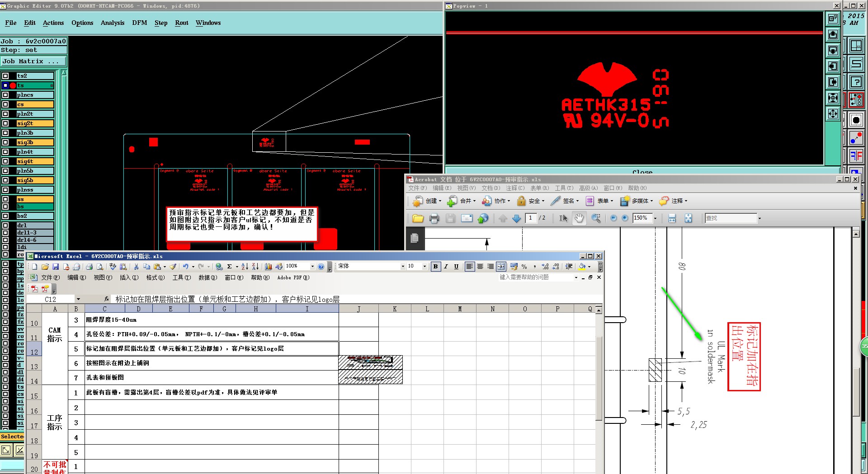This screenshot has height=474, width=868.
Task: Click the Acrobat print icon
Action: [x=434, y=219]
